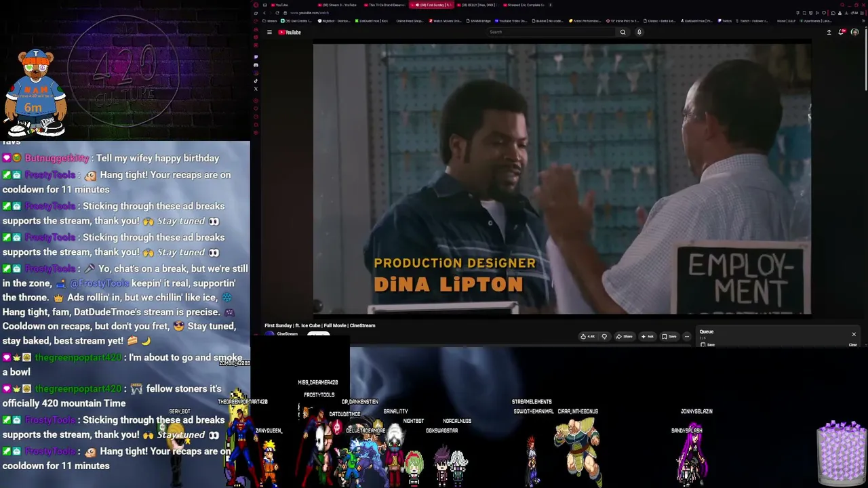Open YouTube notifications bell
The width and height of the screenshot is (868, 488).
click(842, 32)
